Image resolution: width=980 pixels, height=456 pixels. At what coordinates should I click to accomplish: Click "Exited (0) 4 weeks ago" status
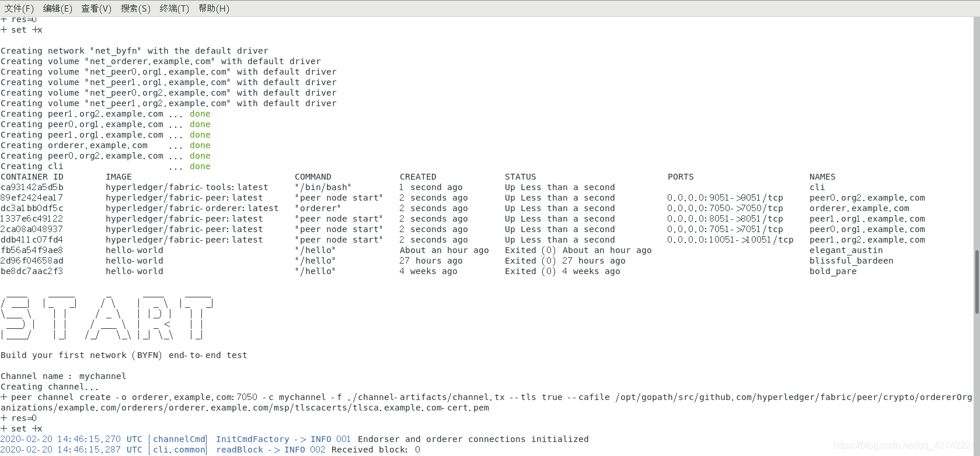pyautogui.click(x=563, y=271)
